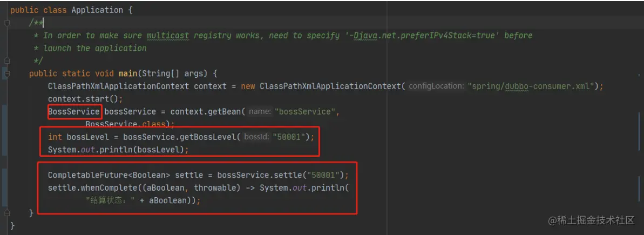Click the "class" keyword in class declaration
The width and height of the screenshot is (644, 235).
pyautogui.click(x=55, y=10)
